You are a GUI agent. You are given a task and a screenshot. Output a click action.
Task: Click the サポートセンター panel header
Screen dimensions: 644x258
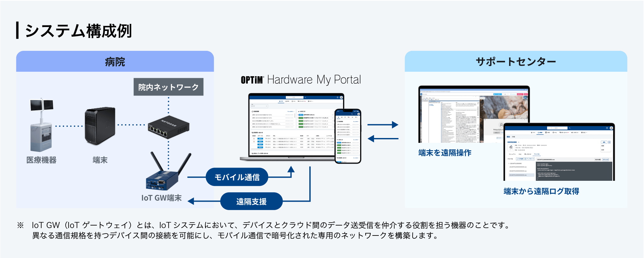tap(516, 61)
